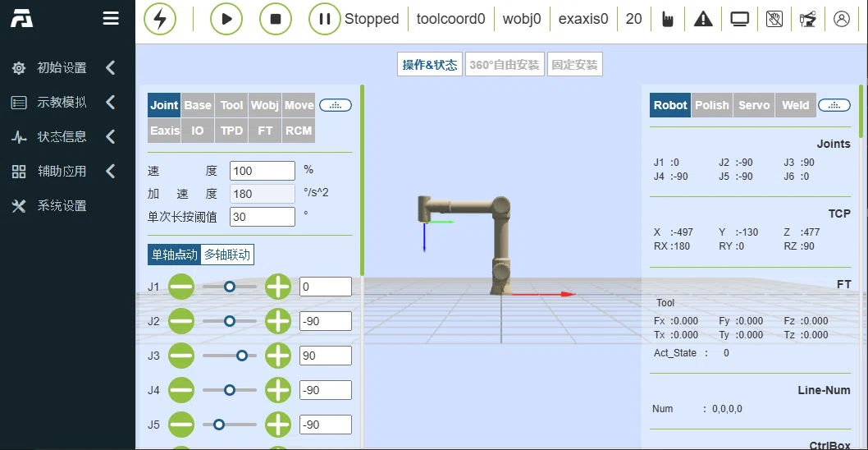Screen dimensions: 868x450
Task: Switch to 单轴点动 mode
Action: tap(174, 255)
